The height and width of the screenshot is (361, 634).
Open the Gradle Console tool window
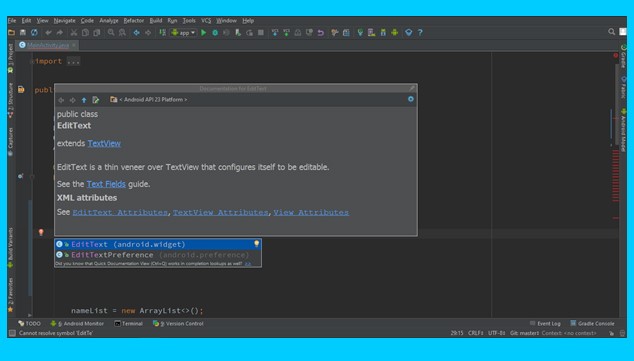(x=592, y=323)
